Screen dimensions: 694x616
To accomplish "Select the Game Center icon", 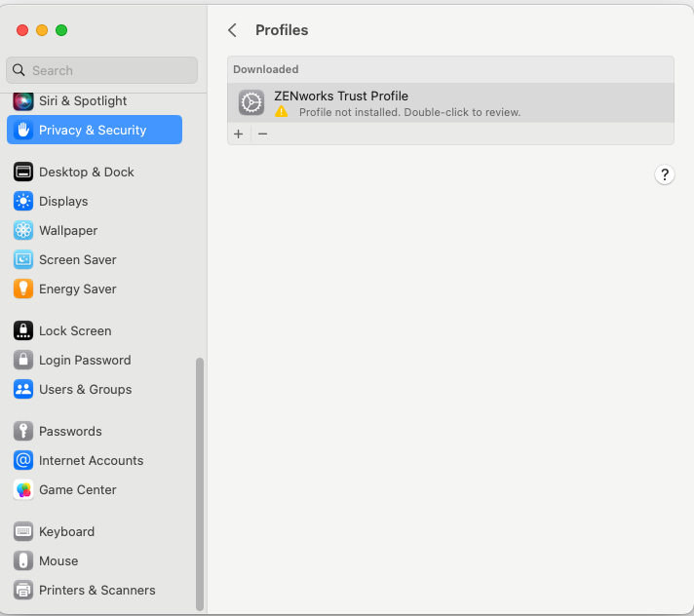I will 23,489.
